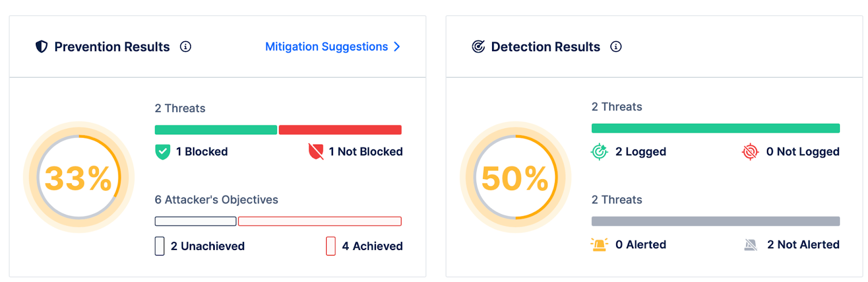Click the red Not Blocked shield icon
This screenshot has width=868, height=282.
coord(316,152)
